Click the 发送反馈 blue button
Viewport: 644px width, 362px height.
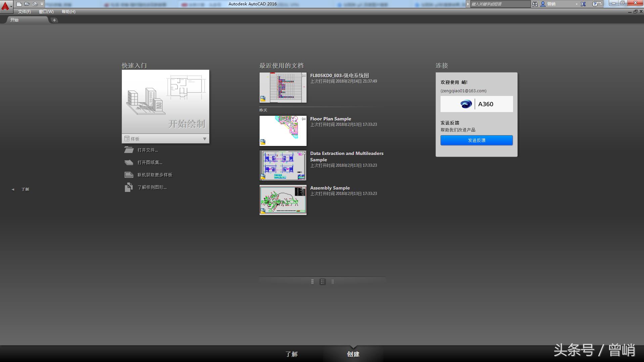click(476, 140)
